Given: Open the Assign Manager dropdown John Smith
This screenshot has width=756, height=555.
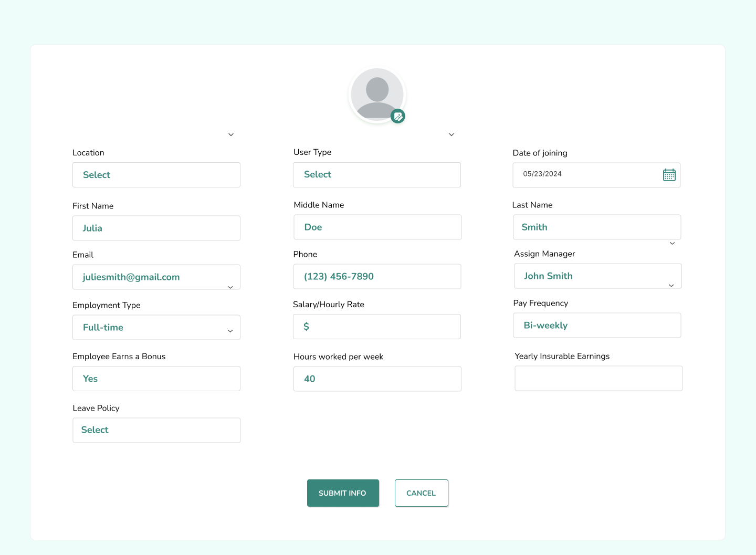Looking at the screenshot, I should [x=598, y=276].
